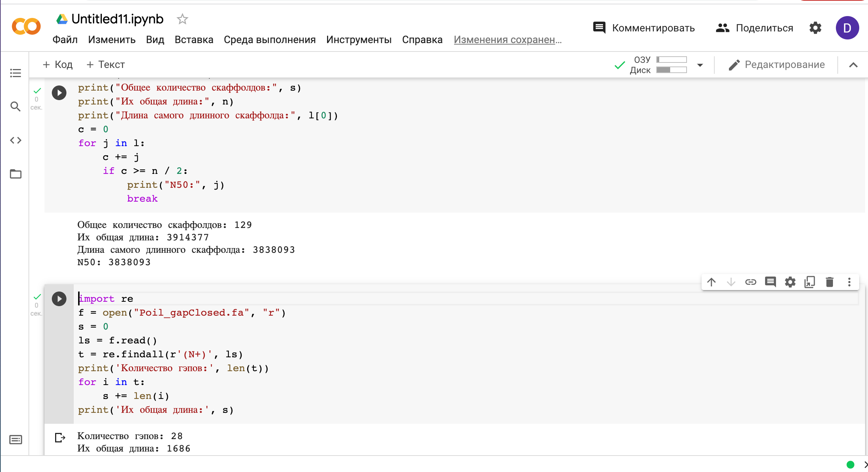The width and height of the screenshot is (868, 472).
Task: Add a new text cell with + Текст
Action: 106,65
